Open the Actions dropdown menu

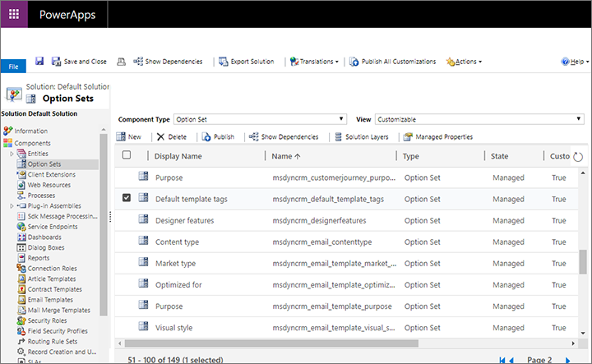[x=464, y=62]
